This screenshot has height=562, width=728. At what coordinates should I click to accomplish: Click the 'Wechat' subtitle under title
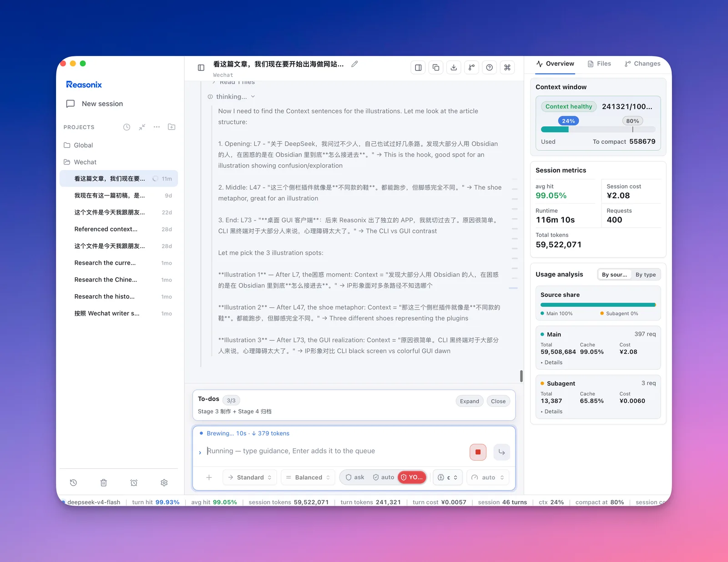tap(223, 75)
